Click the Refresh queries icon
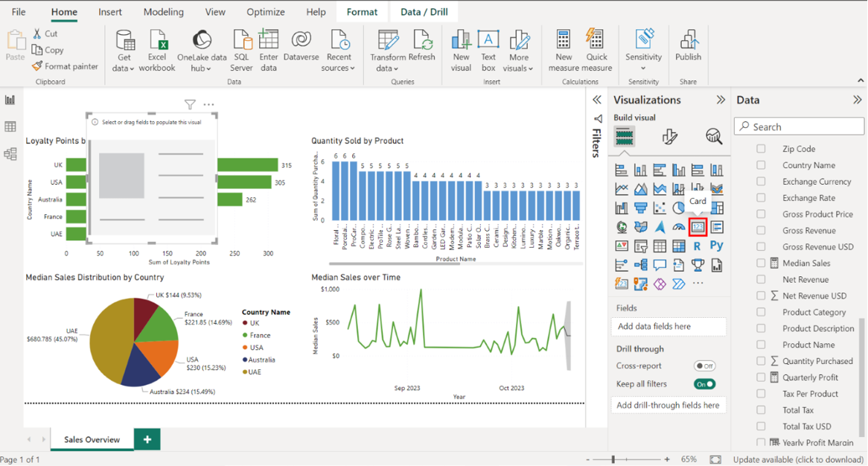 [421, 49]
